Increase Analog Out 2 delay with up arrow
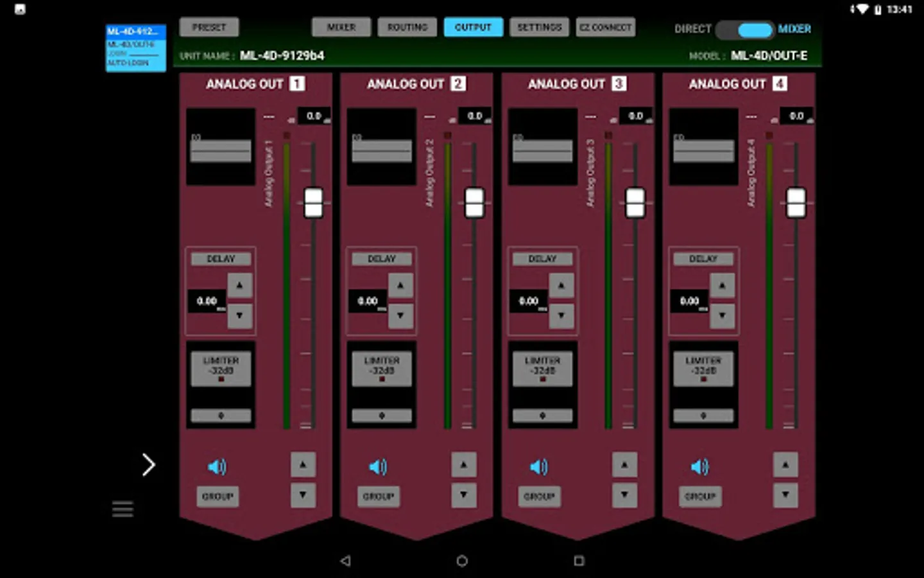 401,285
